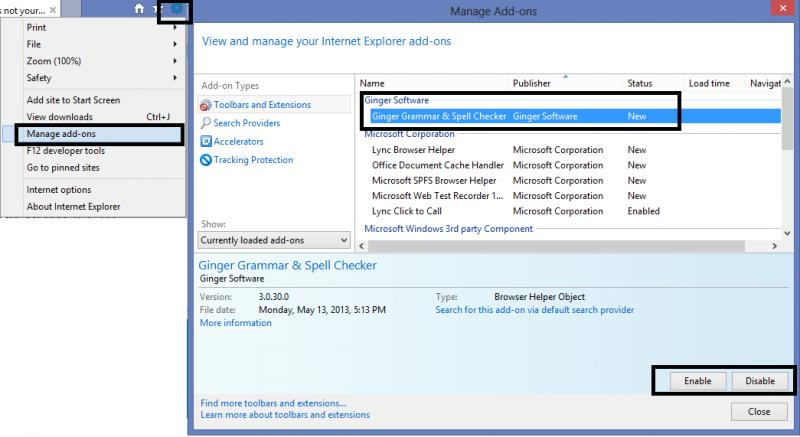
Task: Click the Home icon in browser toolbar
Action: pos(140,8)
